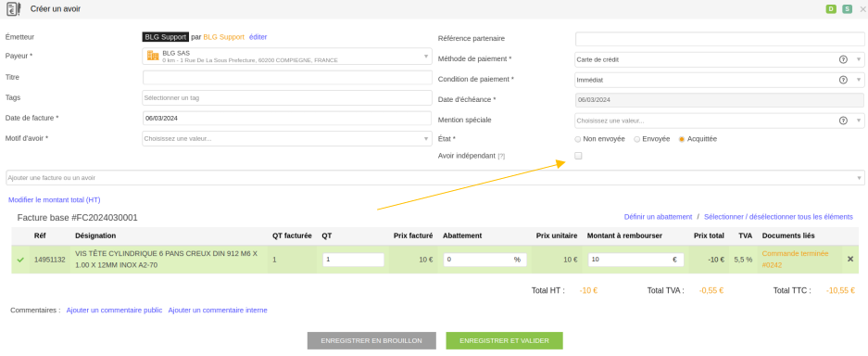Click the credit note icon beside the title
The image size is (868, 356).
[x=14, y=9]
